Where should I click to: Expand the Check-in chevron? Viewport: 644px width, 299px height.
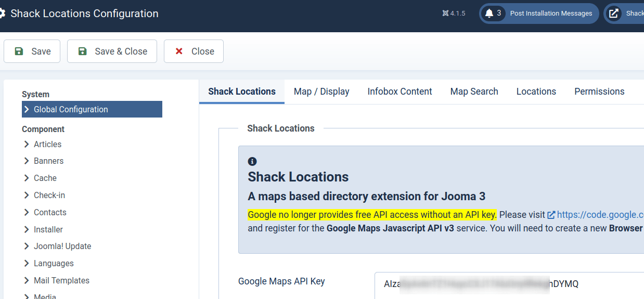tap(27, 195)
